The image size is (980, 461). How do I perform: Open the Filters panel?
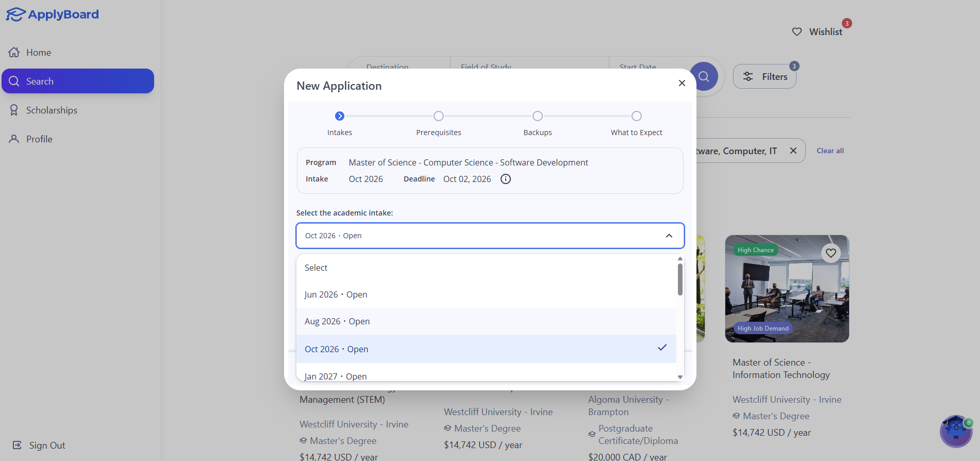tap(765, 76)
